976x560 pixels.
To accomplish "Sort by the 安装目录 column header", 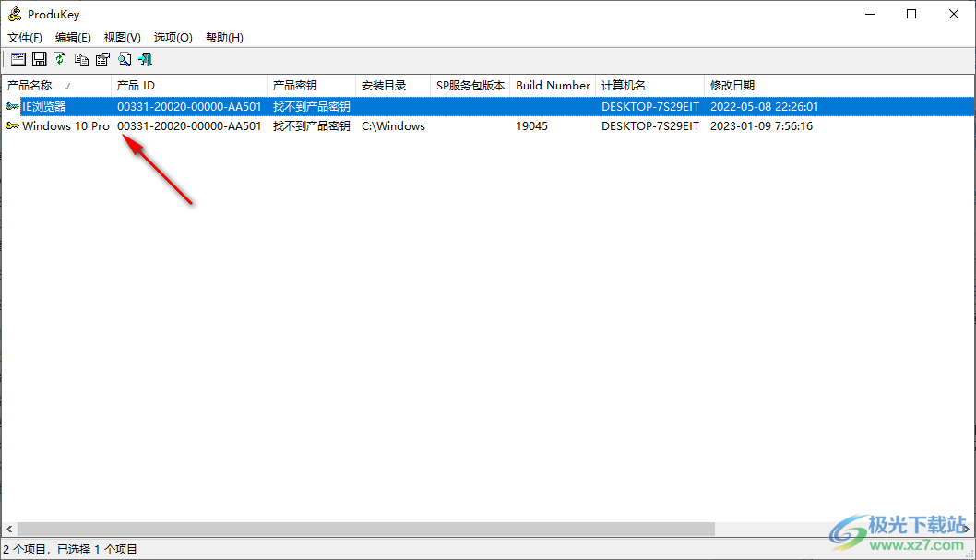I will [x=393, y=85].
